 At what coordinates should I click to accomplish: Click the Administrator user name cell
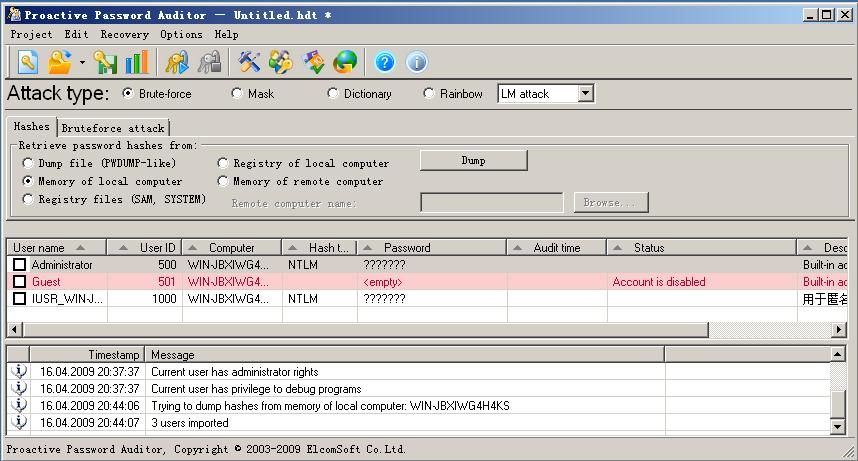[x=62, y=265]
